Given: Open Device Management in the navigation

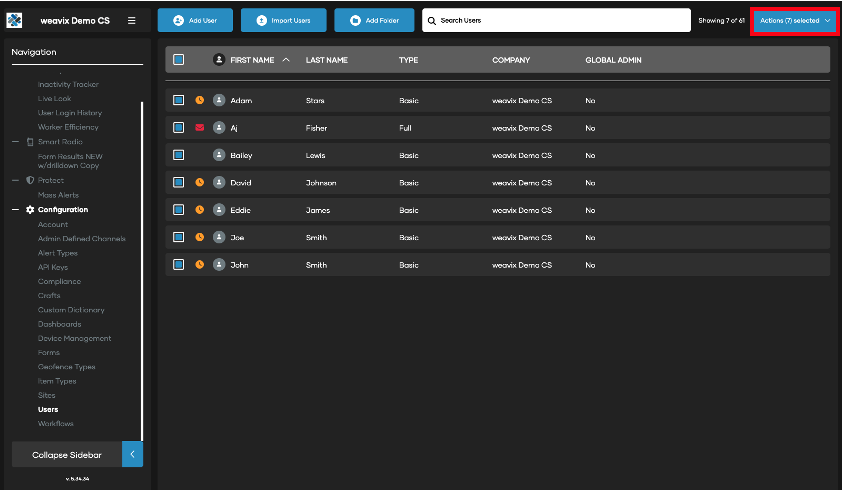Looking at the screenshot, I should tap(75, 338).
